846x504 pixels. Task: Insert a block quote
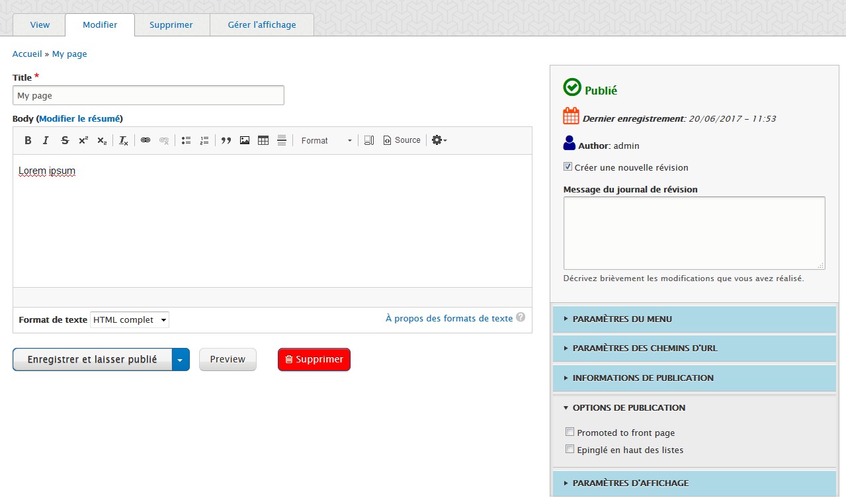tap(226, 140)
